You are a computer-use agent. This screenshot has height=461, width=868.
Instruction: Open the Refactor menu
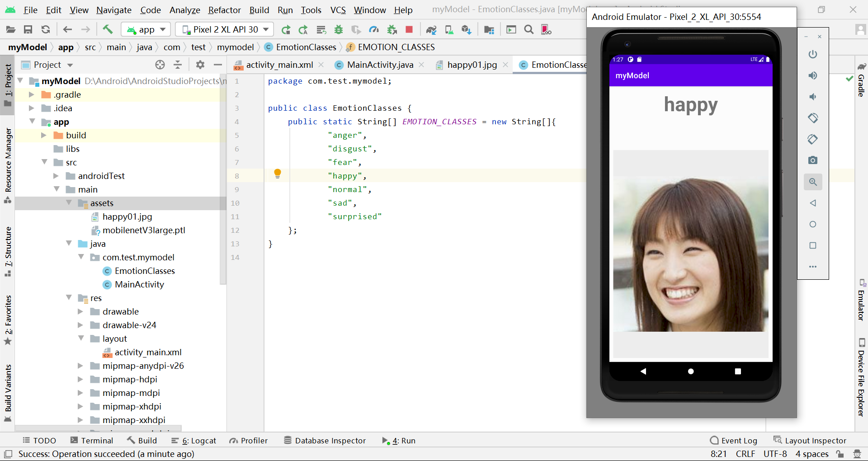[224, 10]
